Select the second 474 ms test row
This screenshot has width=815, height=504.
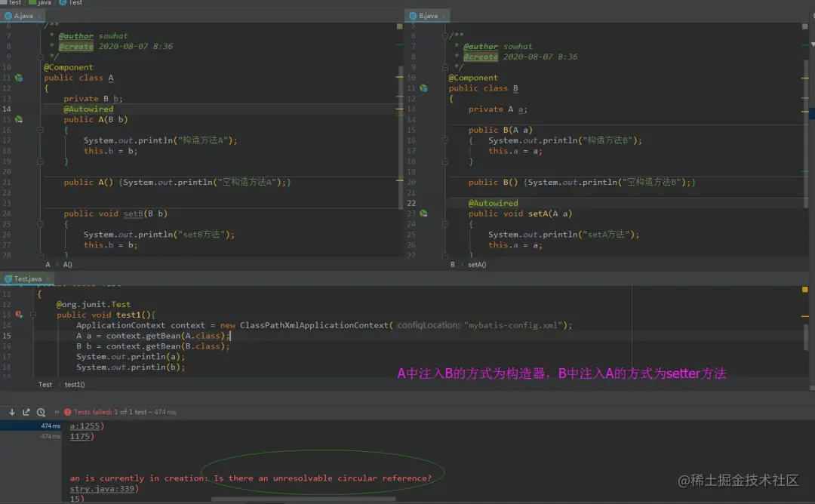tap(31, 436)
